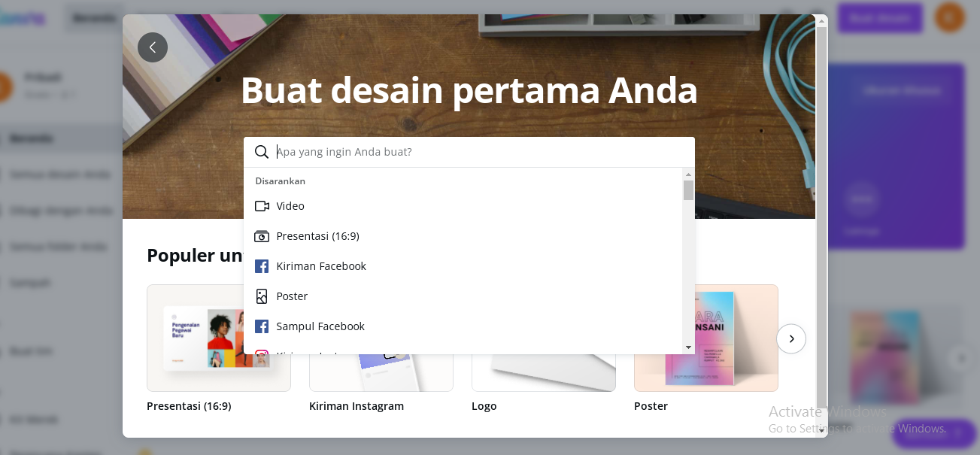
Task: Open Semua folder Anda in background sidebar
Action: pyautogui.click(x=58, y=247)
